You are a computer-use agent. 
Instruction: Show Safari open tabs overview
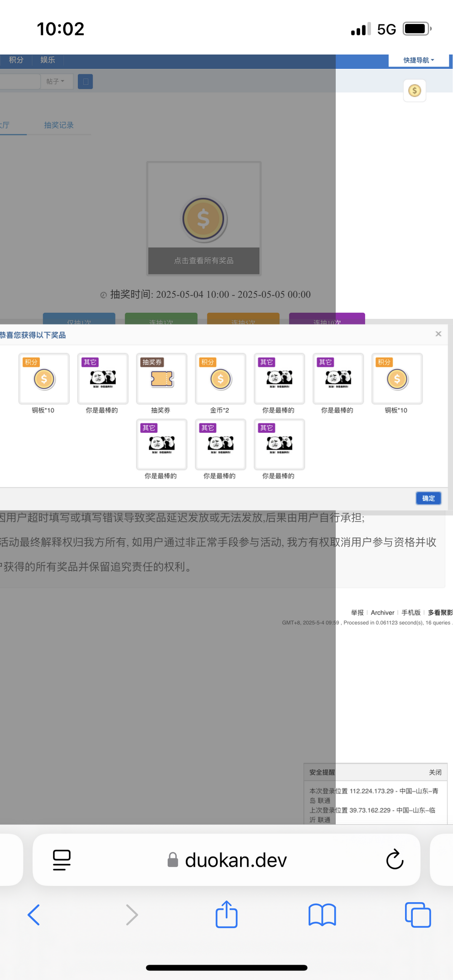coord(418,915)
